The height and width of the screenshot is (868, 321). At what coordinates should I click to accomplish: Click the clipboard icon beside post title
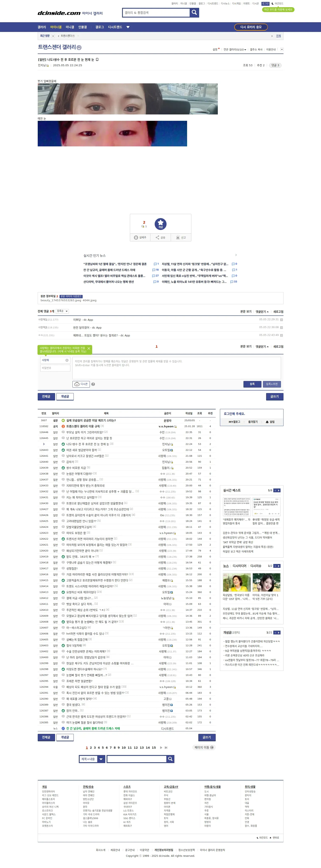tap(97, 59)
